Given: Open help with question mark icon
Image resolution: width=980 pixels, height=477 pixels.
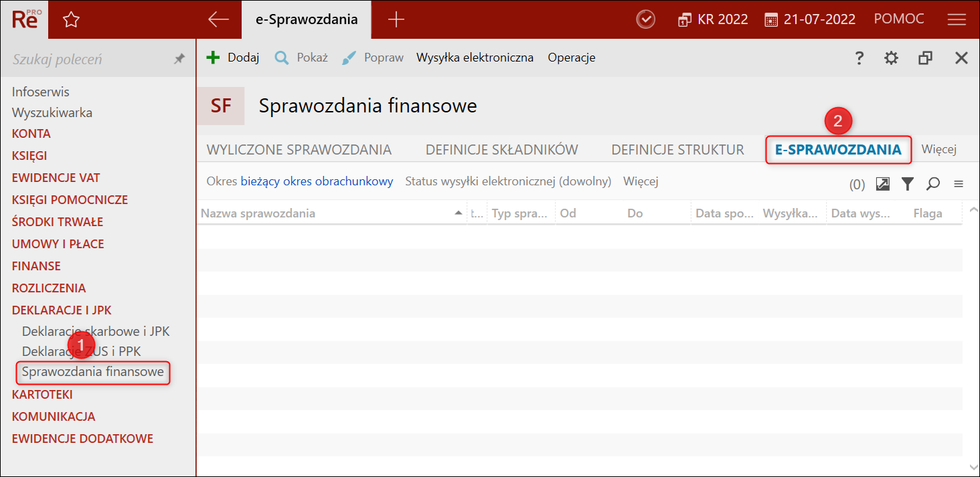Looking at the screenshot, I should [860, 58].
